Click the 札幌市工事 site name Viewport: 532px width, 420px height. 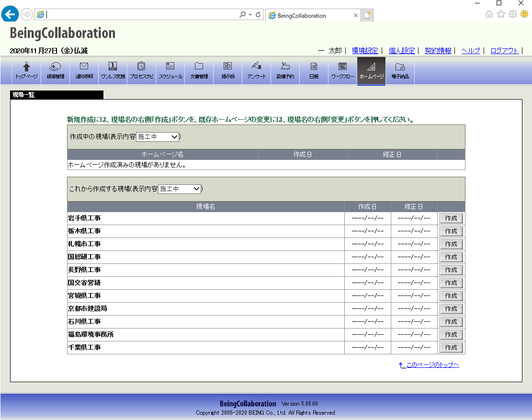pos(84,244)
